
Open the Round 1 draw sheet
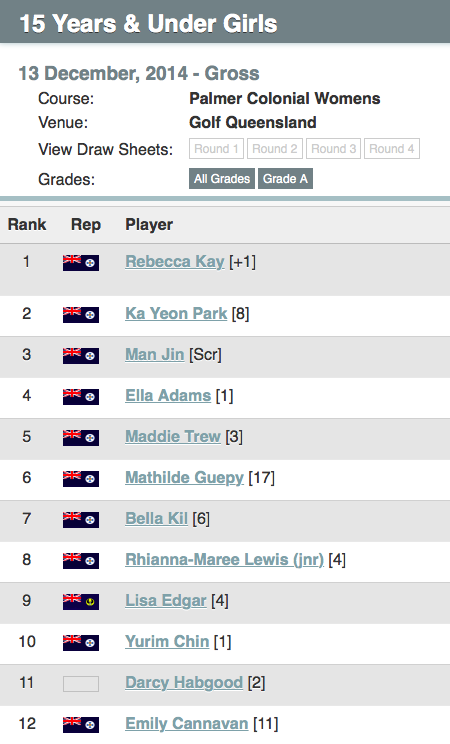click(x=216, y=149)
